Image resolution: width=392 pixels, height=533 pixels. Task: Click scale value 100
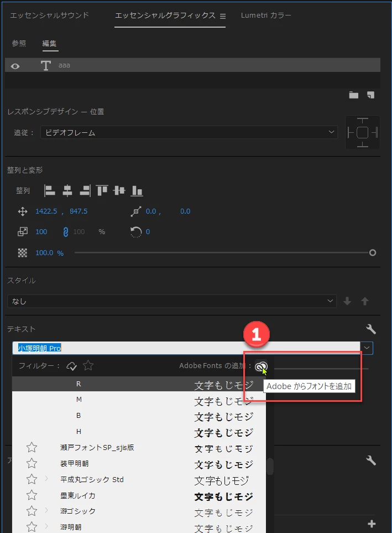click(x=41, y=231)
